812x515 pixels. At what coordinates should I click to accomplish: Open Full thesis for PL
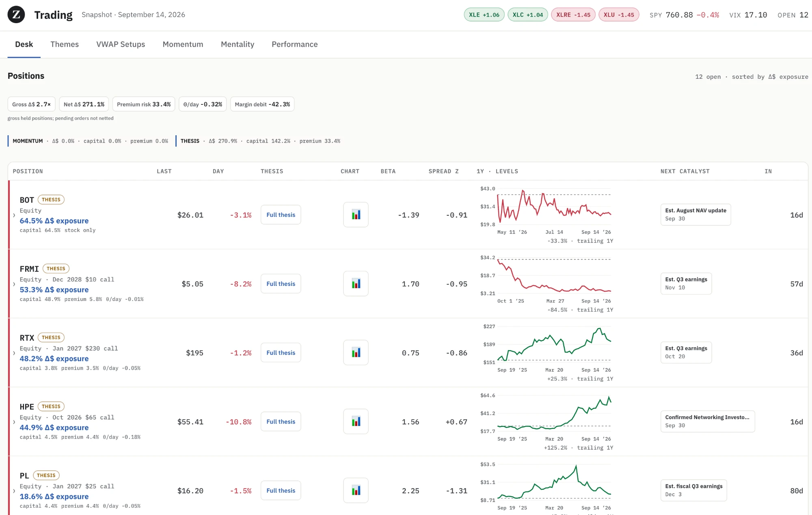click(x=281, y=491)
